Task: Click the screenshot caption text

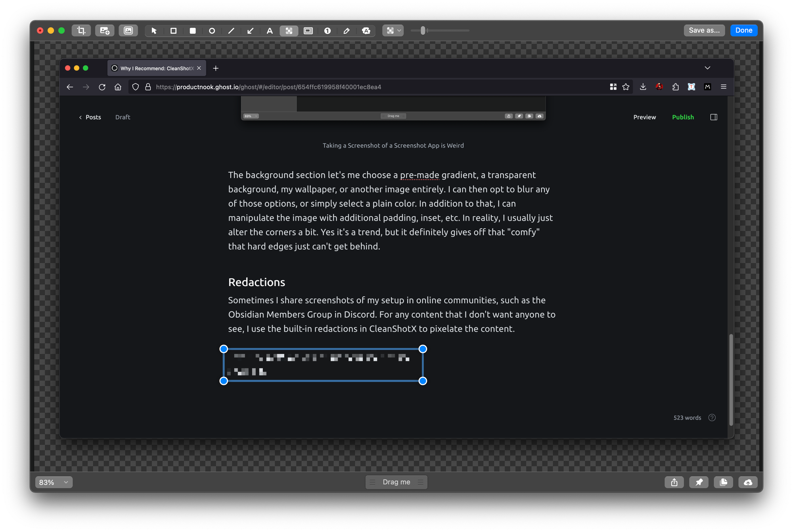Action: 393,145
